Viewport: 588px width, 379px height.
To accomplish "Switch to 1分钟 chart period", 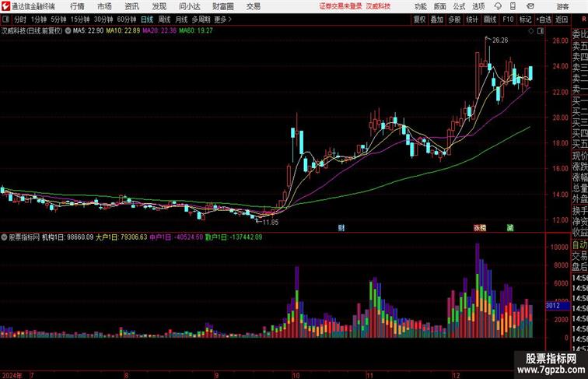I will (x=39, y=19).
